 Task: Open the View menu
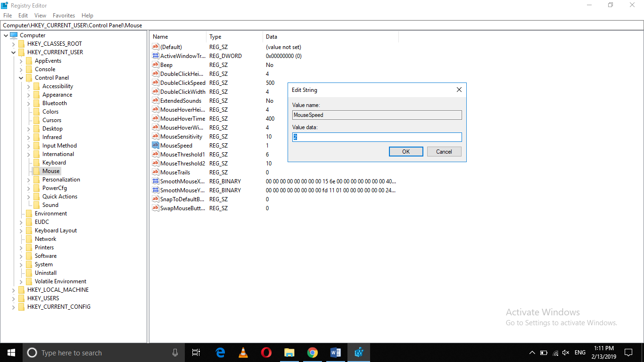click(40, 15)
